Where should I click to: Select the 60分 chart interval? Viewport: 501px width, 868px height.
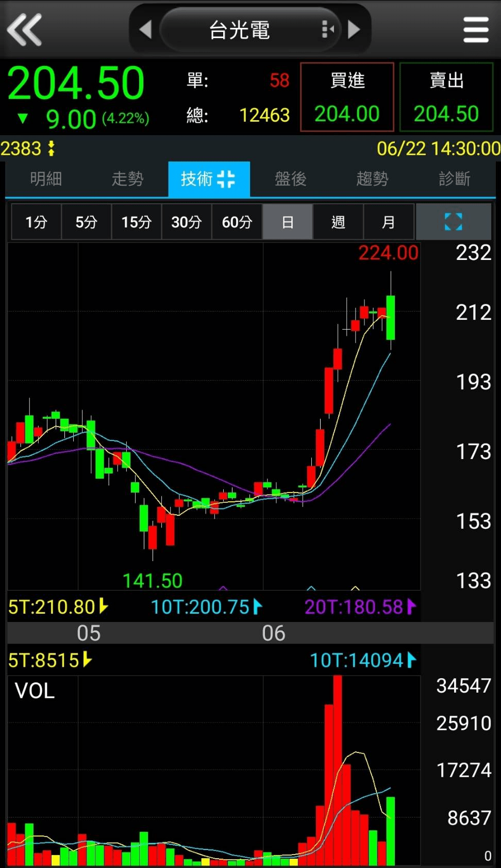(237, 222)
